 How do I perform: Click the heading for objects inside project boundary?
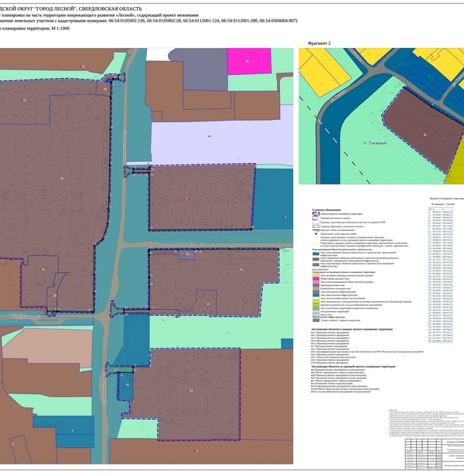click(352, 329)
